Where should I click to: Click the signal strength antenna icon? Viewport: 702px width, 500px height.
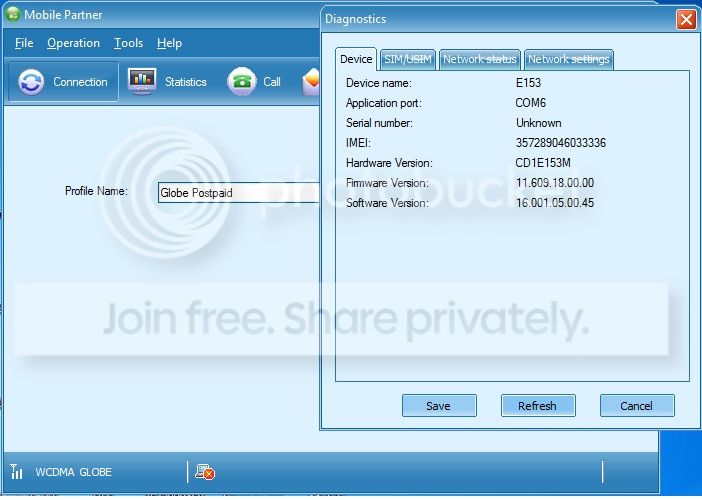[17, 471]
